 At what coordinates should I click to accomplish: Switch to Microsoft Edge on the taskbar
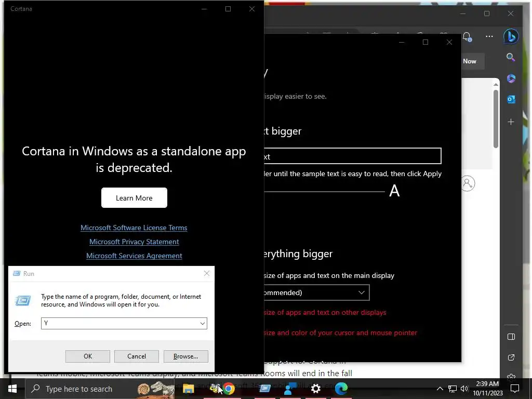tap(341, 389)
